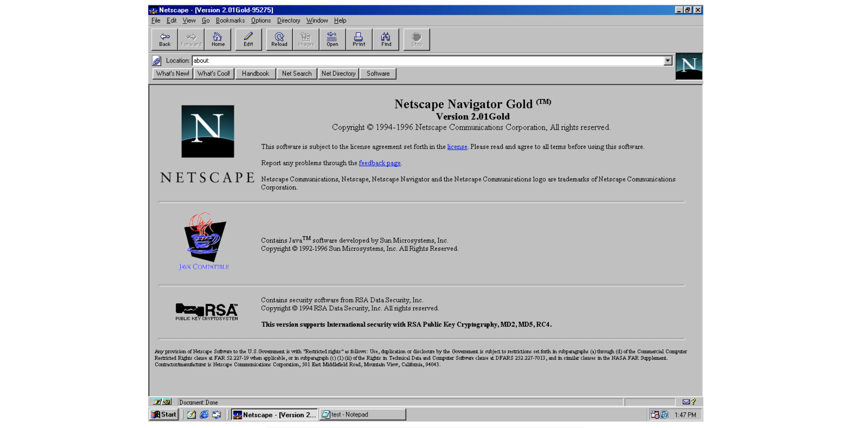Screen dimensions: 868x428
Task: Click in the Location address field
Action: pos(404,61)
